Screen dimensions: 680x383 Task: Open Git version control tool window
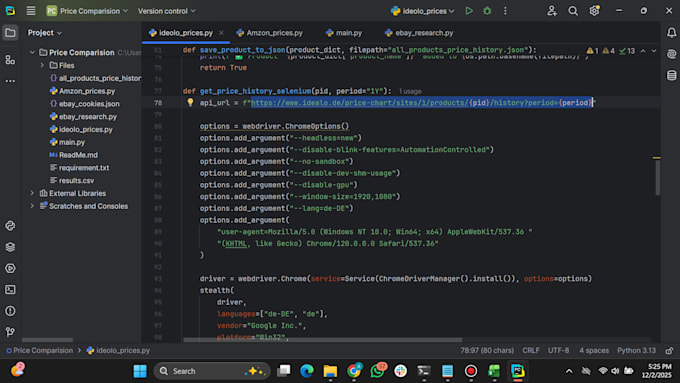(10, 332)
